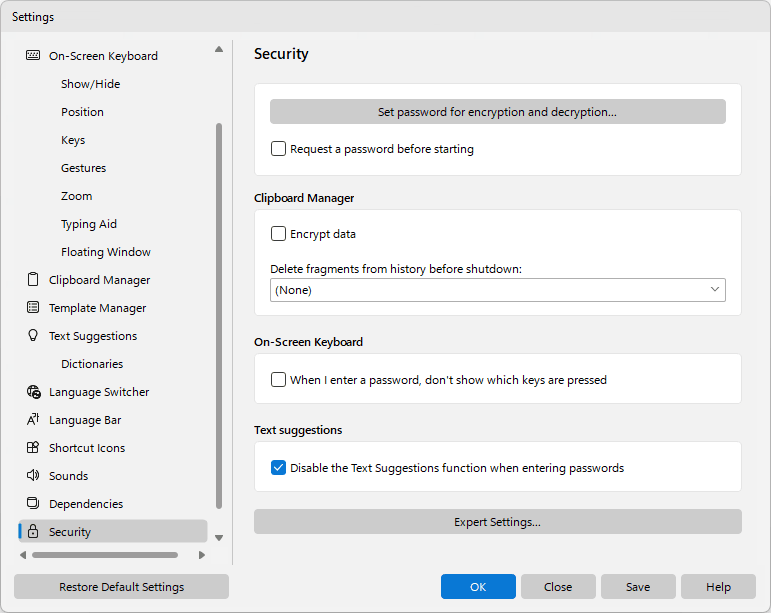Click the Save button
Screen dimensions: 771x613
(638, 586)
